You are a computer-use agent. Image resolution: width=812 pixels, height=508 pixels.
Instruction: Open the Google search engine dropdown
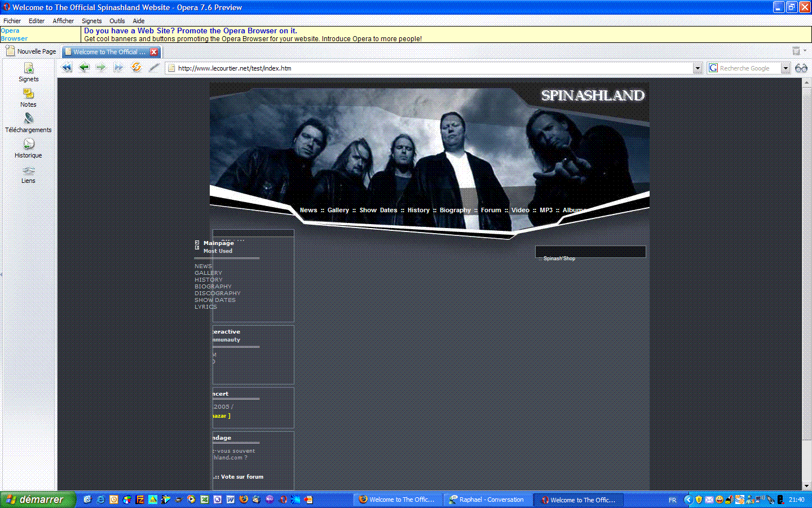[x=785, y=68]
